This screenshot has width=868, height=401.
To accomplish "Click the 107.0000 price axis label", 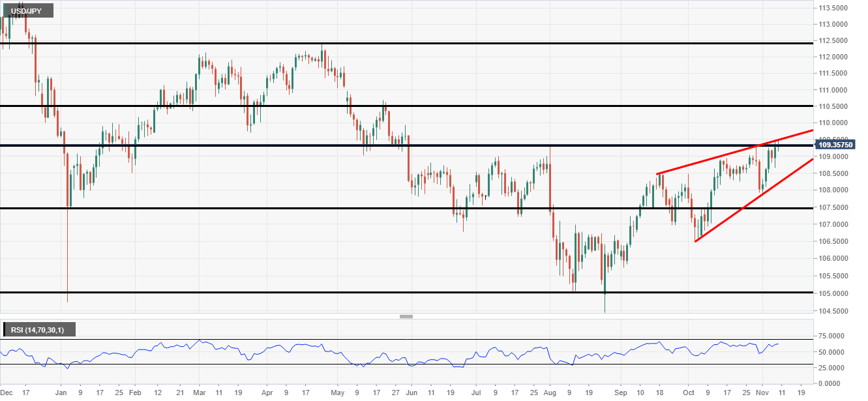I will [833, 224].
